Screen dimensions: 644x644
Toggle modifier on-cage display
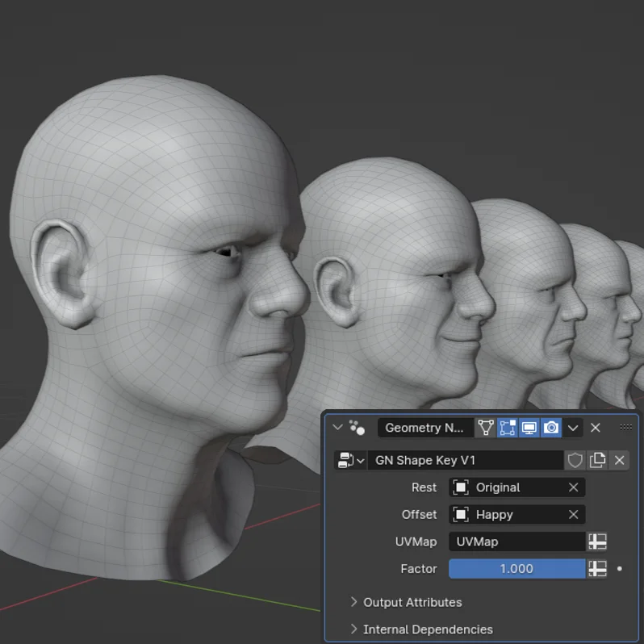pos(486,428)
